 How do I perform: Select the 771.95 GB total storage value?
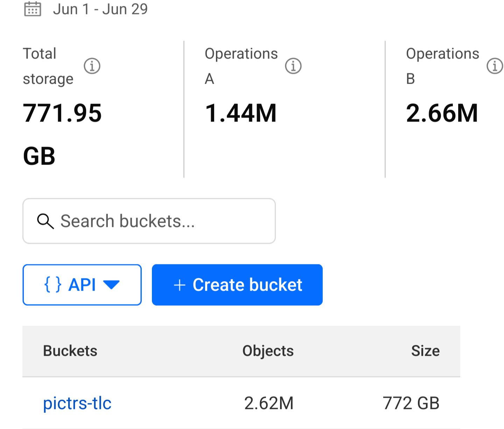tap(62, 134)
